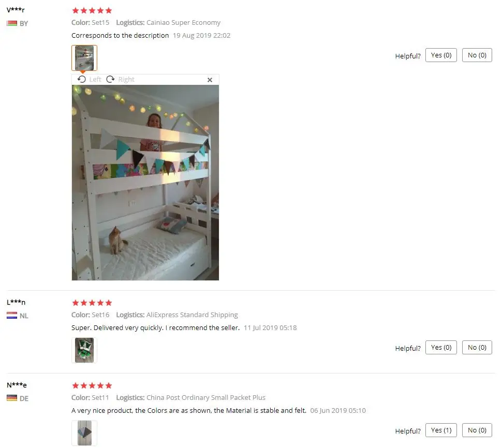
Task: Open L***n's review photo thumbnail
Action: tap(84, 350)
